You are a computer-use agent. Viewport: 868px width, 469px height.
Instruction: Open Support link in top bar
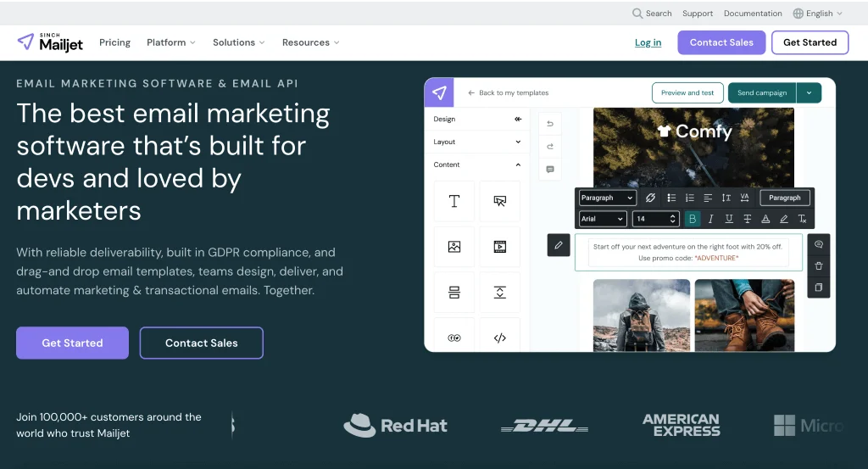point(698,14)
